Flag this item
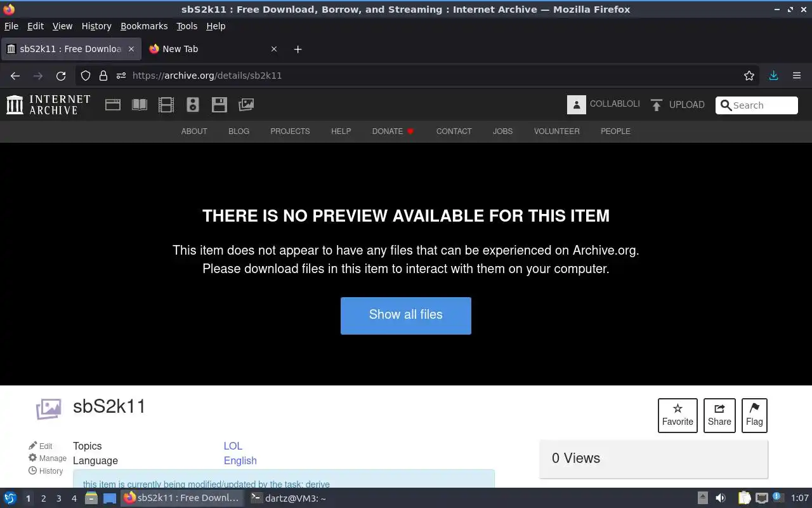This screenshot has width=812, height=508. [754, 415]
